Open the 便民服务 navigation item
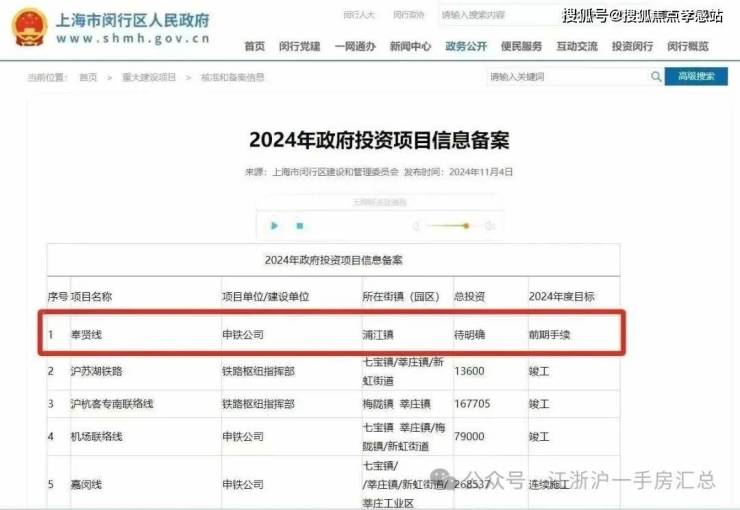Image resolution: width=740 pixels, height=510 pixels. click(521, 47)
